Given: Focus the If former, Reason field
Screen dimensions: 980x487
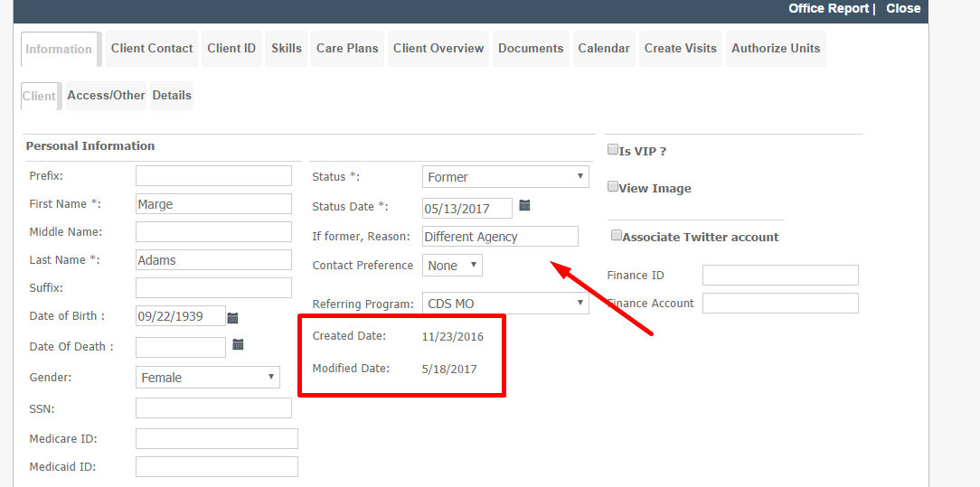Looking at the screenshot, I should click(500, 237).
